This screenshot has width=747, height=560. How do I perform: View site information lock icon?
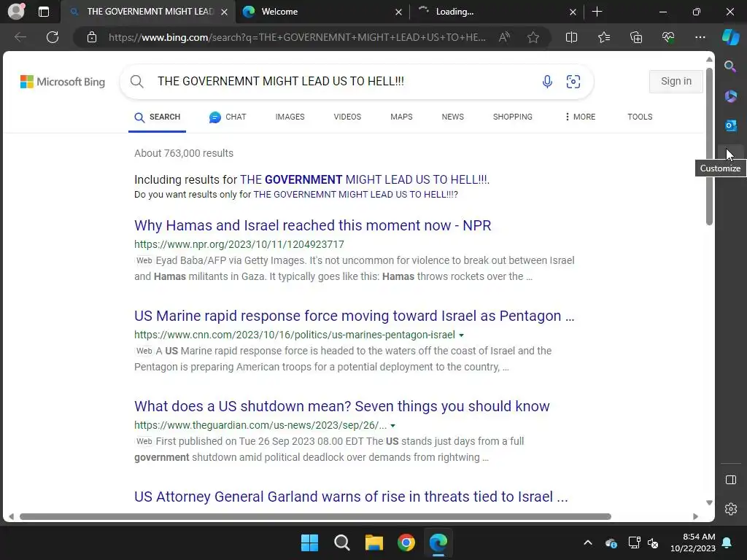point(92,37)
